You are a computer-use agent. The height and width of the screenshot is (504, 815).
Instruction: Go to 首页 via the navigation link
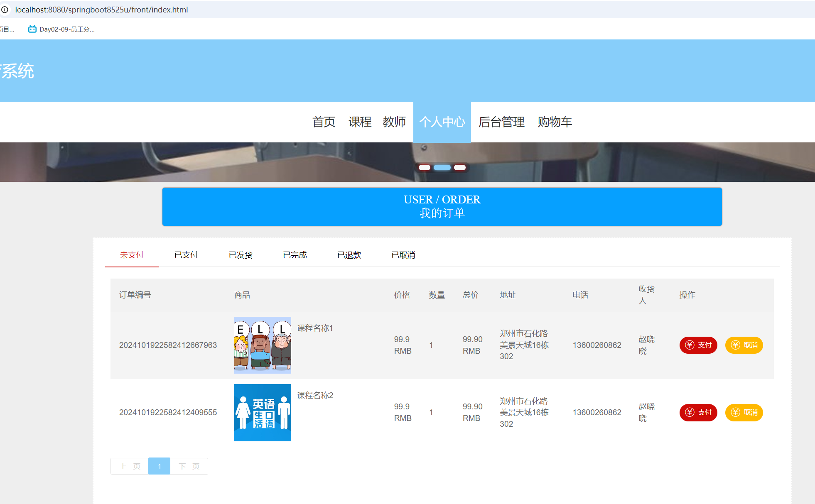click(324, 122)
